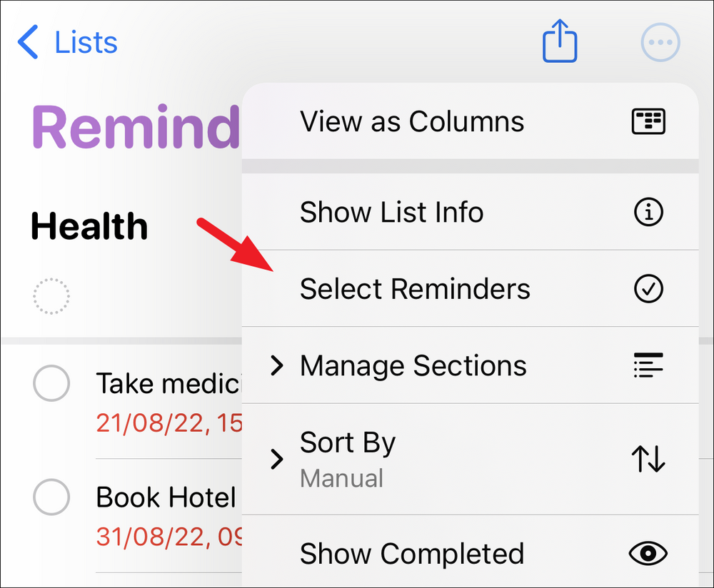Click the Share icon at the top
The height and width of the screenshot is (588, 714).
pyautogui.click(x=559, y=41)
